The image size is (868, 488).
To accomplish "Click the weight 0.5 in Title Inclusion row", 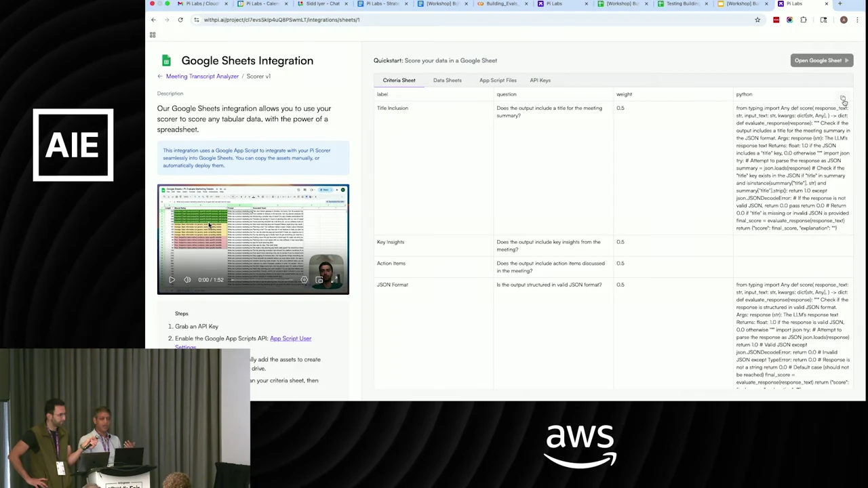I will [620, 108].
